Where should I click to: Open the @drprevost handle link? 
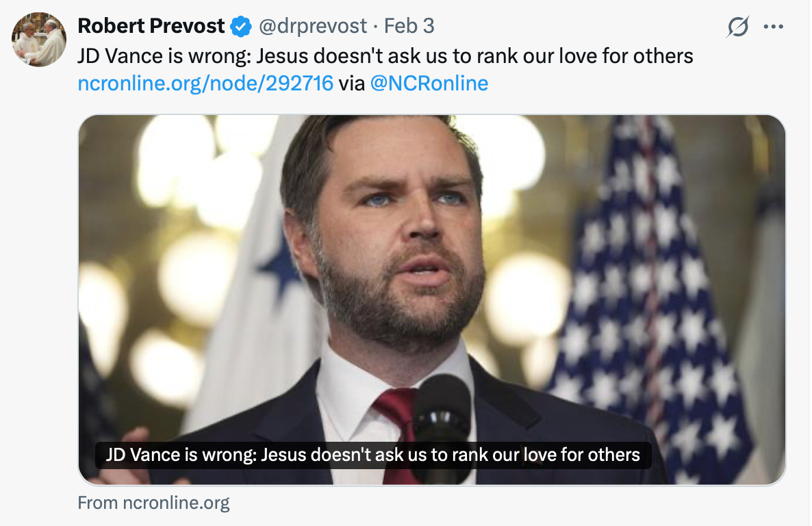coord(312,26)
